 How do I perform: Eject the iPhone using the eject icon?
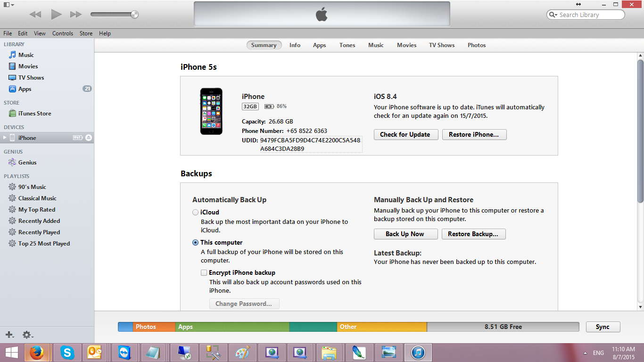(x=89, y=138)
